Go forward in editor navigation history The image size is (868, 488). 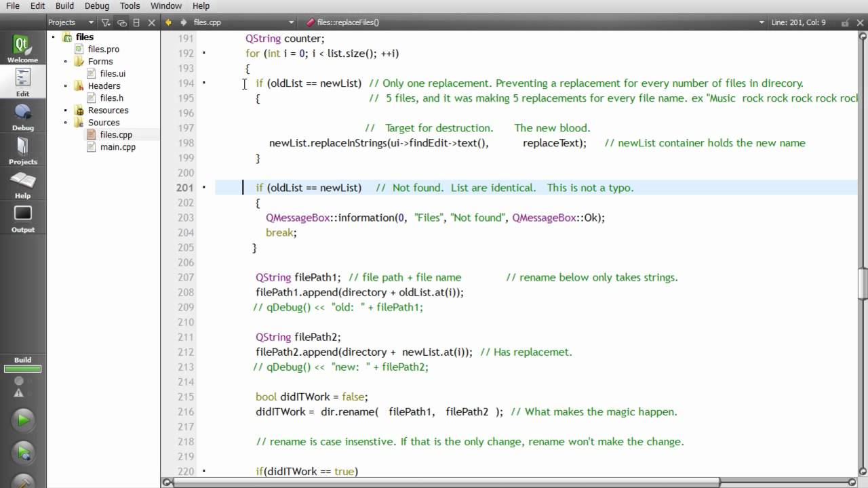183,22
